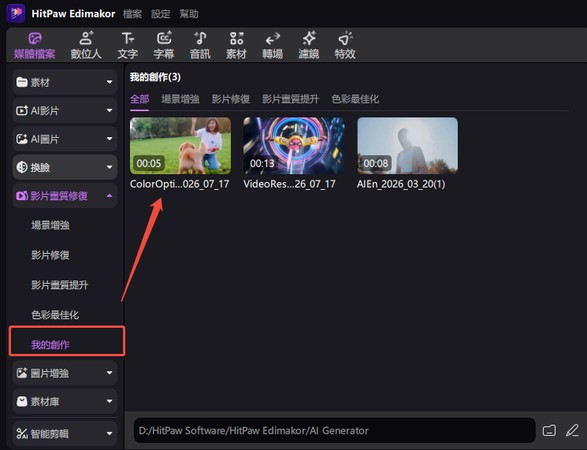This screenshot has width=587, height=450.
Task: Click the output path field showing AI Generator
Action: click(335, 431)
